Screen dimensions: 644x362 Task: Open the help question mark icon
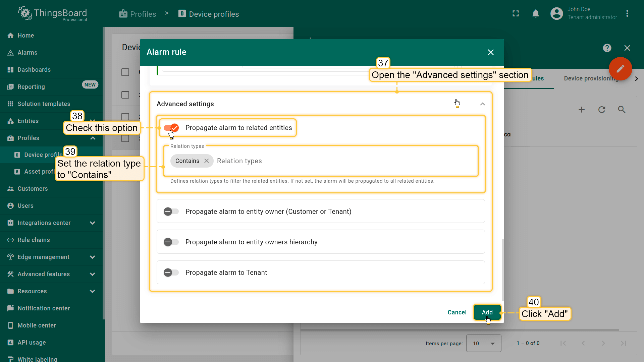click(607, 48)
